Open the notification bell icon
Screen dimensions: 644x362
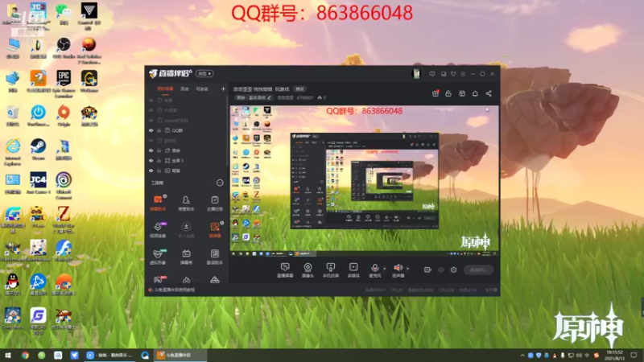coord(475,93)
